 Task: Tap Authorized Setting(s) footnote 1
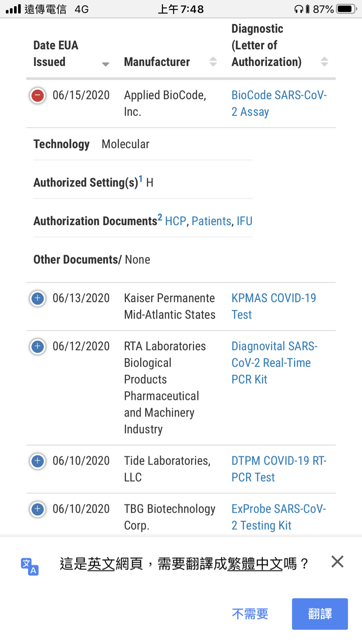tap(140, 179)
